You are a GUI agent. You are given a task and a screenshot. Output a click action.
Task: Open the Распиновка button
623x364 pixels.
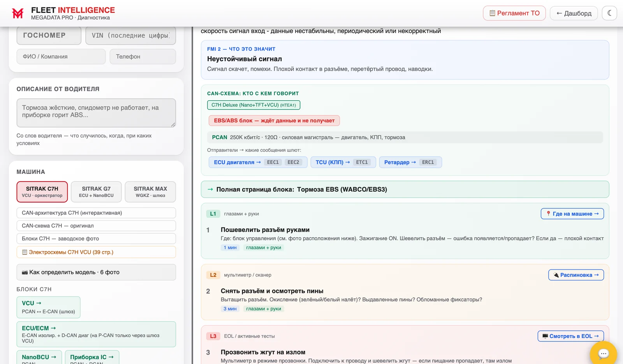576,275
